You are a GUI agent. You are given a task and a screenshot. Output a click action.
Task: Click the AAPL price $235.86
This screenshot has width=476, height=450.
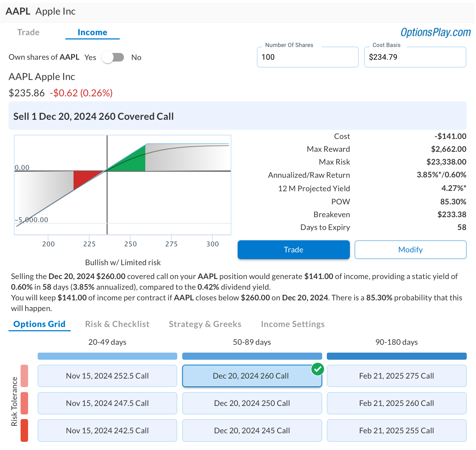click(x=27, y=93)
